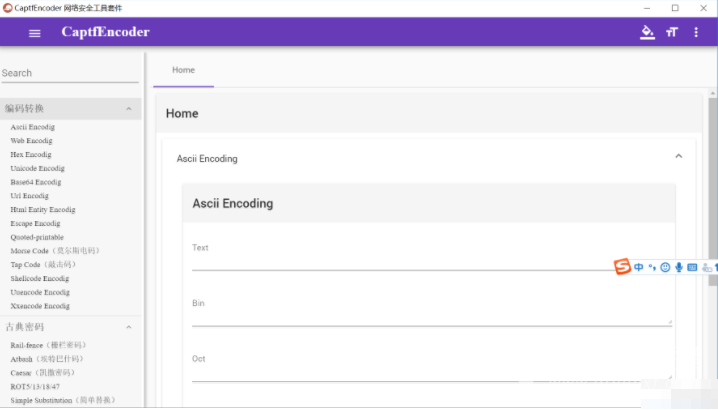Click the IME microphone voice input icon
The image size is (718, 410).
point(679,268)
